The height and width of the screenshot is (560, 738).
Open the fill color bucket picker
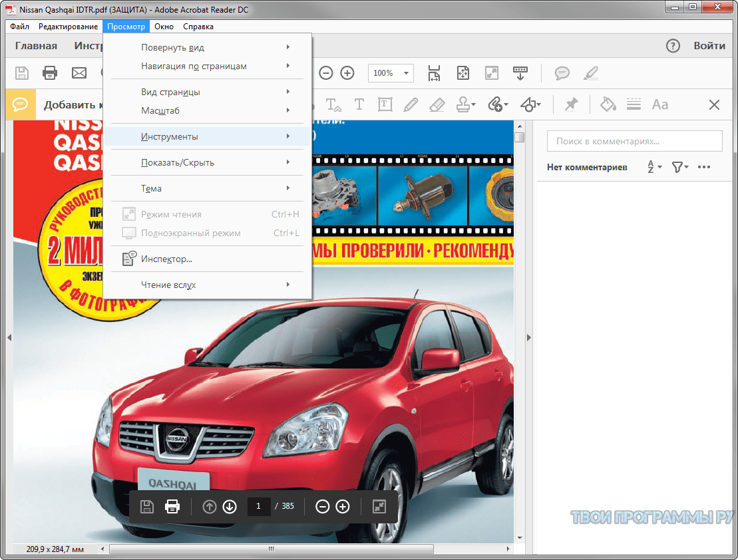point(608,104)
